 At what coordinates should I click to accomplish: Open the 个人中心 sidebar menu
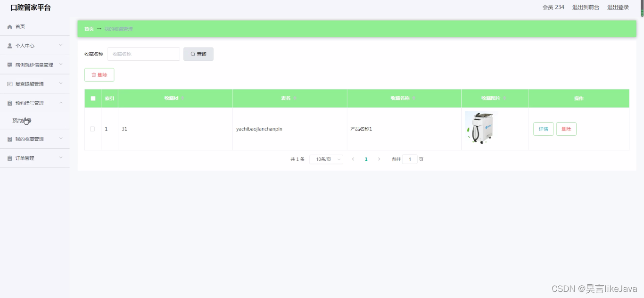[x=35, y=46]
